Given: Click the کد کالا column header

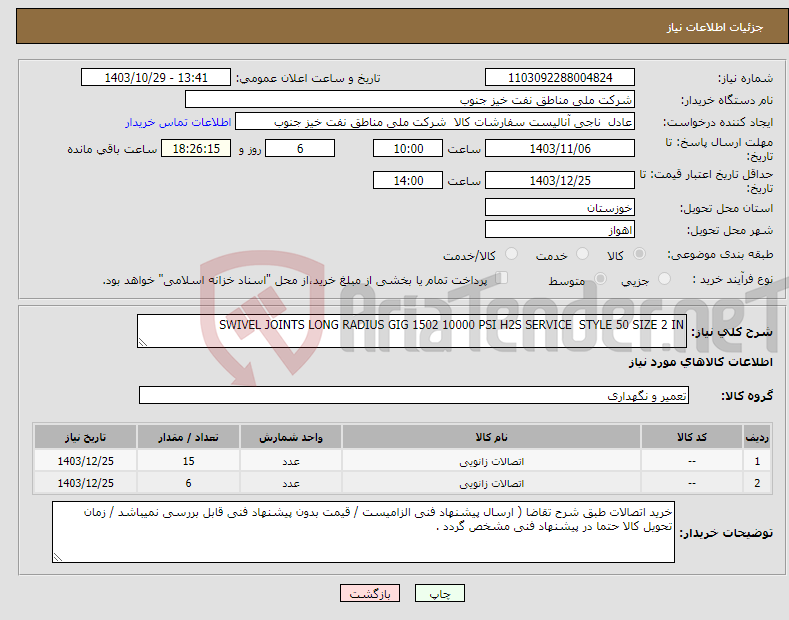Looking at the screenshot, I should click(x=692, y=437).
